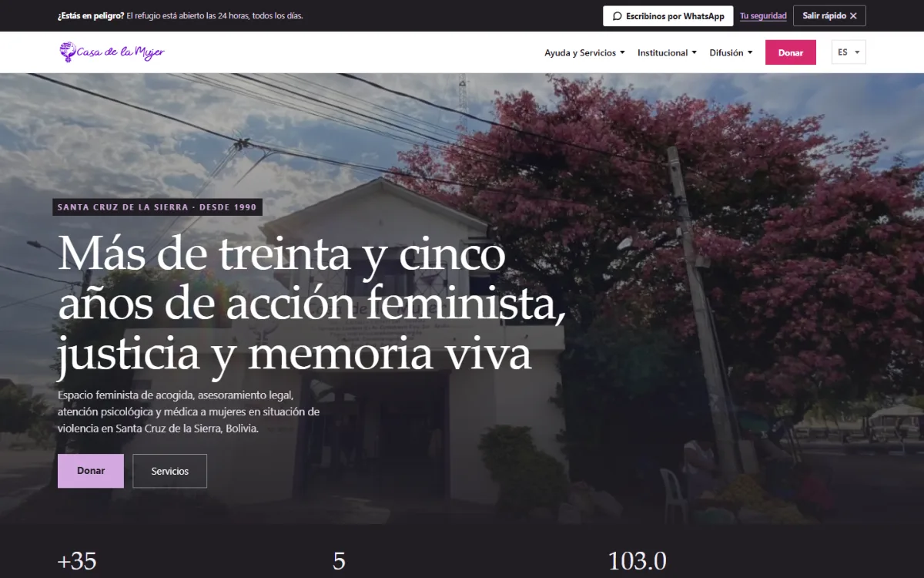Click the paragraph starting 'Espacio feminista de acogida'
The height and width of the screenshot is (578, 924).
(189, 412)
